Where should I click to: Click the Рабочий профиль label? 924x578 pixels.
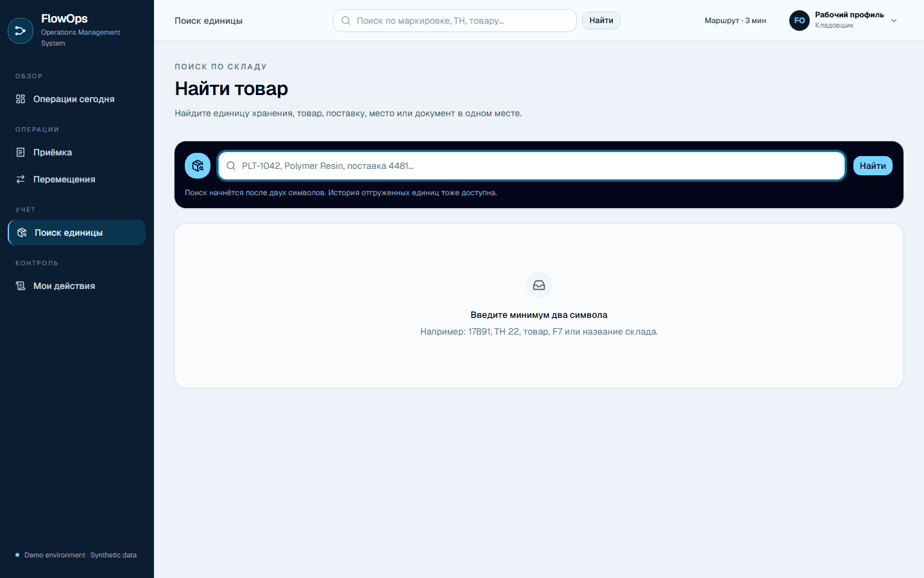pyautogui.click(x=850, y=15)
